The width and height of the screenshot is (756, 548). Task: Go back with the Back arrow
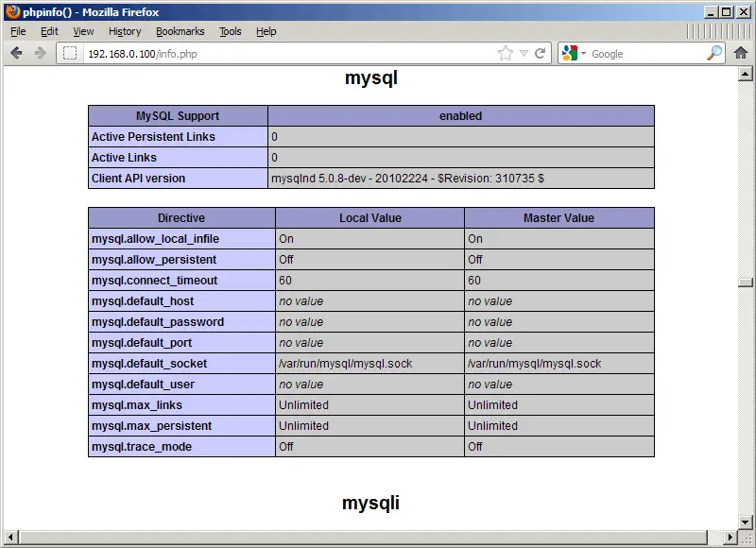[16, 53]
